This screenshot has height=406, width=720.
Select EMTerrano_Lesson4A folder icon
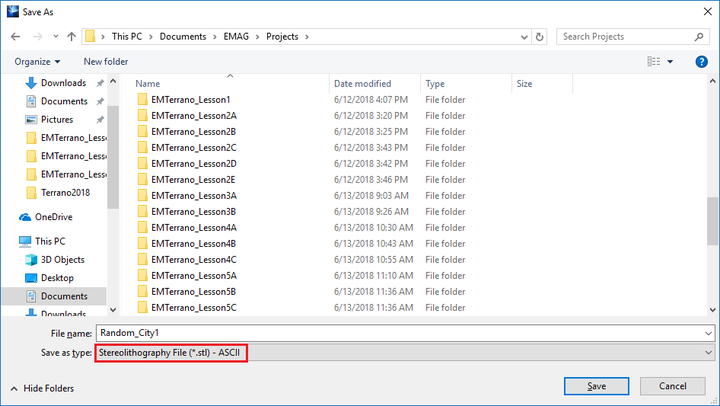click(x=142, y=228)
